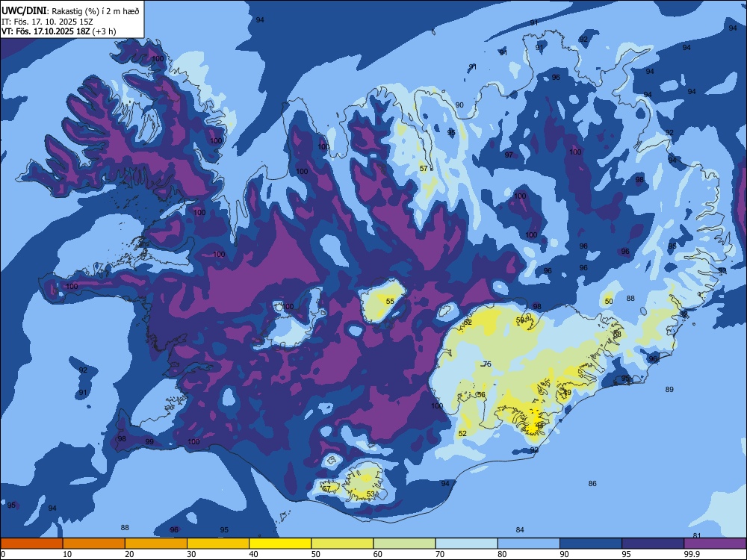Click the map value '75' on Vatnajökull

[487, 364]
